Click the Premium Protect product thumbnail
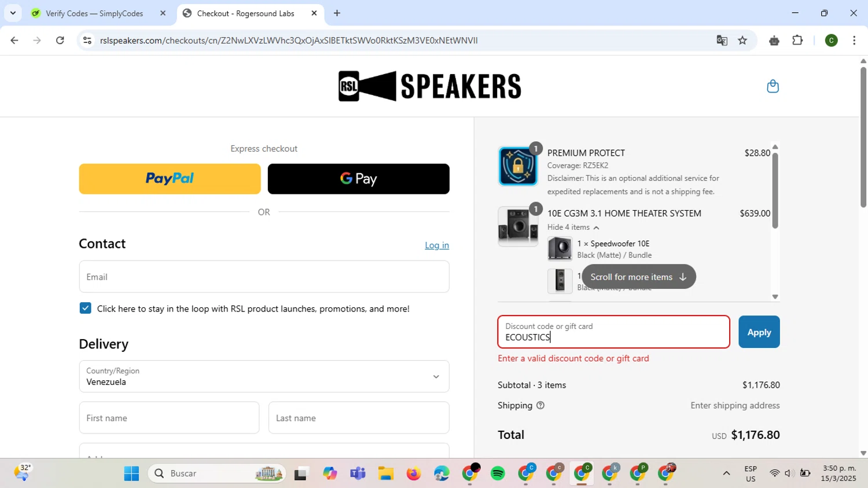868x488 pixels. pos(518,166)
